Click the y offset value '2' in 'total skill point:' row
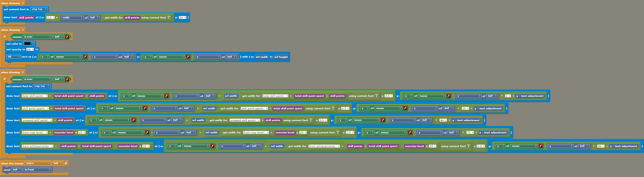Image resolution: width=644 pixels, height=177 pixels. (x=508, y=96)
